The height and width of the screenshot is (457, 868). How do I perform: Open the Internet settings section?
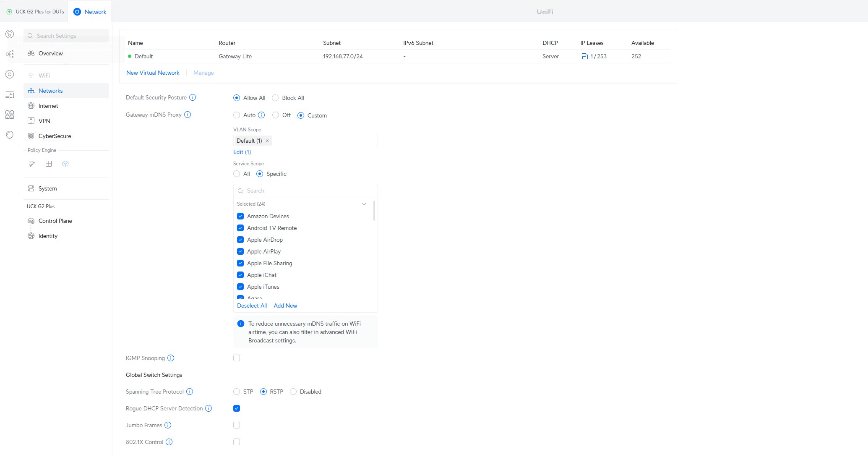pyautogui.click(x=48, y=106)
